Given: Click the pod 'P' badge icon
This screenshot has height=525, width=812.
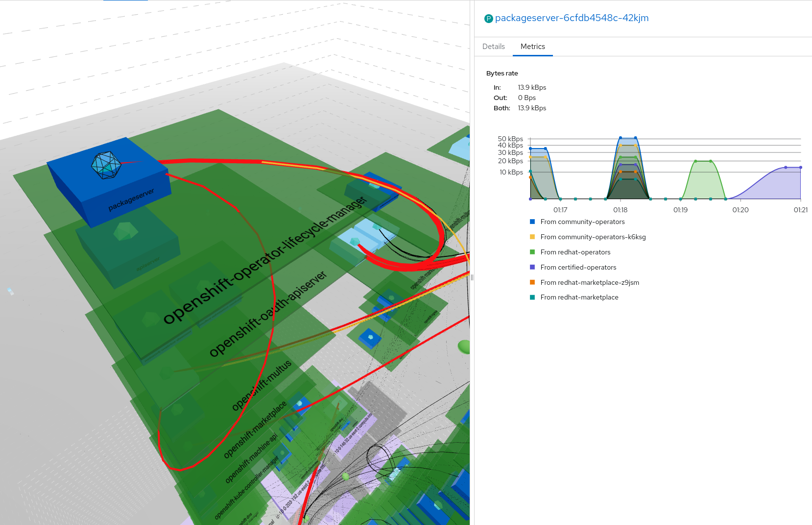Looking at the screenshot, I should click(x=488, y=19).
